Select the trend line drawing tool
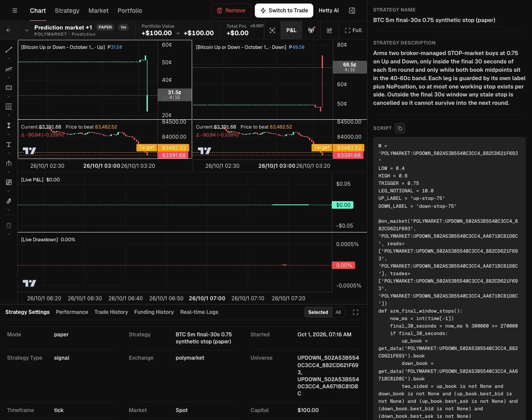Viewport: 532px width, 420px height. click(x=9, y=50)
